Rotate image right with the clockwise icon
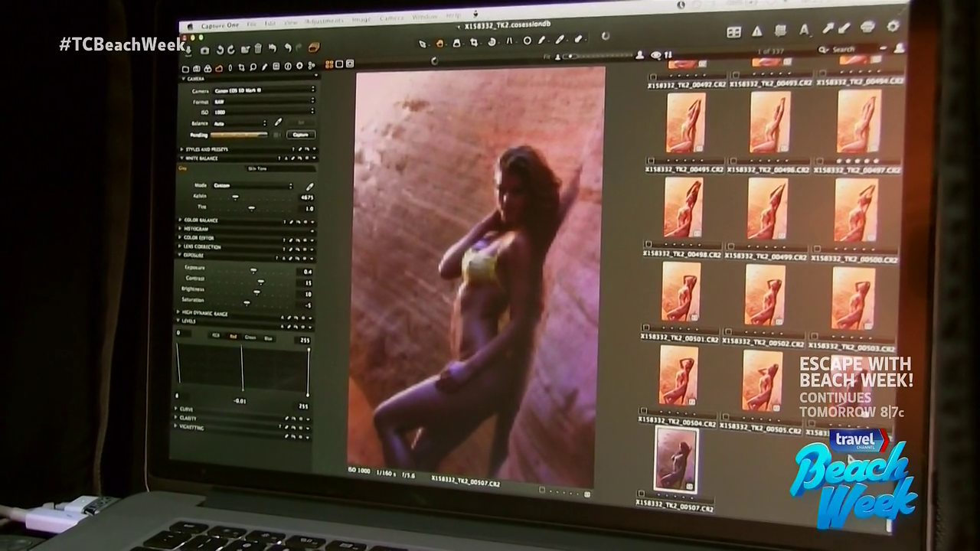This screenshot has width=980, height=551. coord(231,50)
